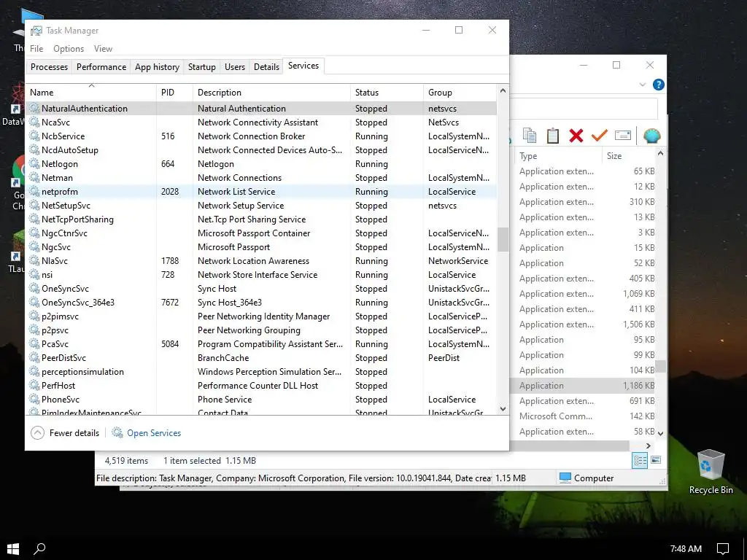The image size is (747, 560).
Task: Click the orange checkmark icon in Explorer toolbar
Action: tap(600, 136)
